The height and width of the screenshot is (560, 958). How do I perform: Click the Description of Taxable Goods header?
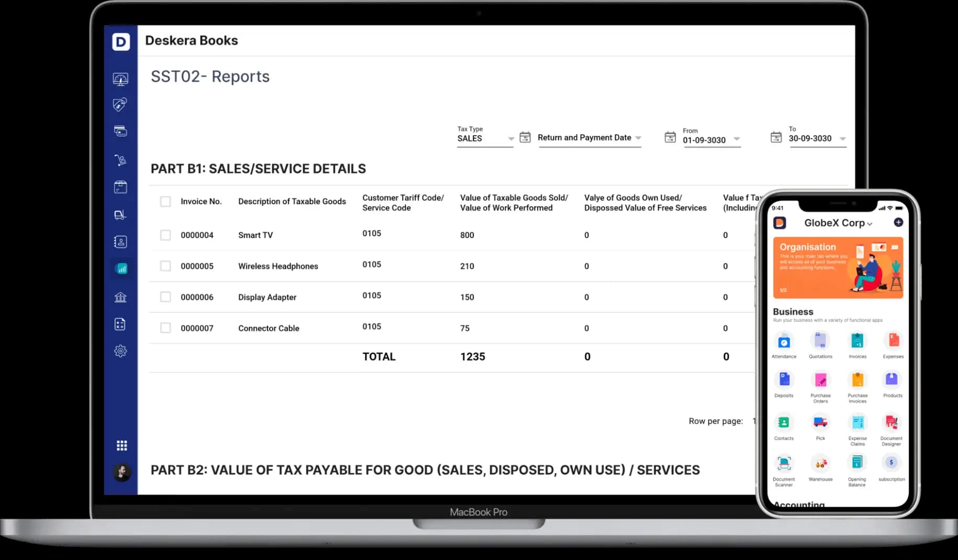[x=292, y=201]
